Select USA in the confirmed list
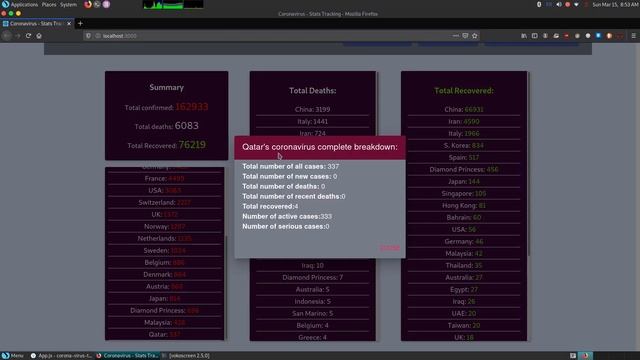 point(164,190)
